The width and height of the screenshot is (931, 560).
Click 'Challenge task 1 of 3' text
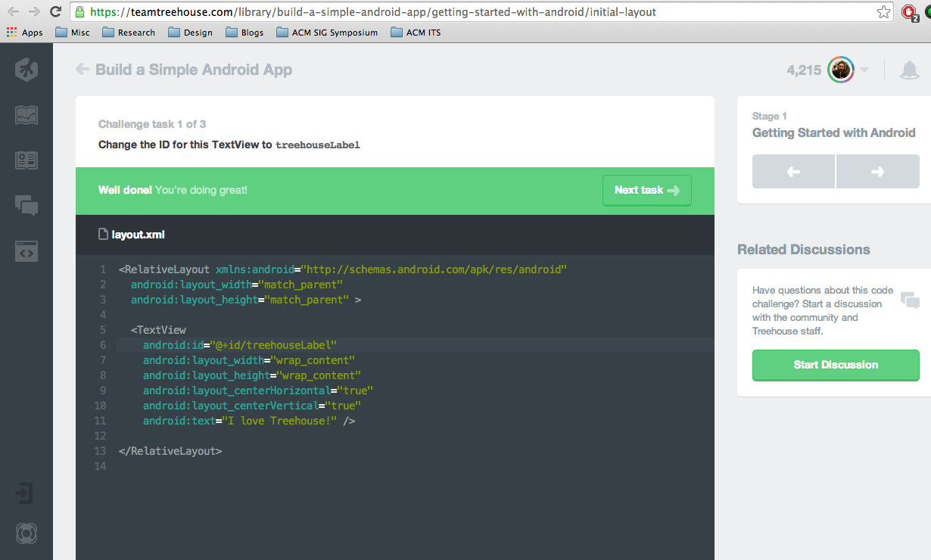click(x=152, y=124)
